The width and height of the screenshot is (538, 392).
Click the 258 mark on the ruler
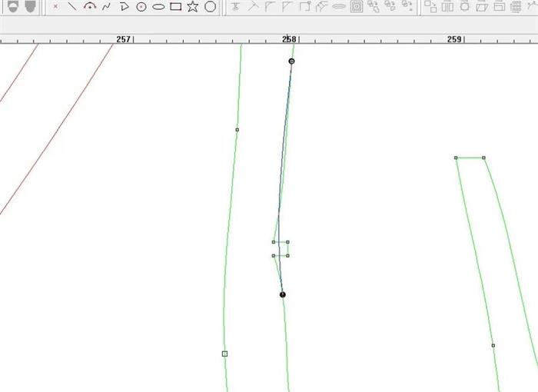click(x=289, y=39)
